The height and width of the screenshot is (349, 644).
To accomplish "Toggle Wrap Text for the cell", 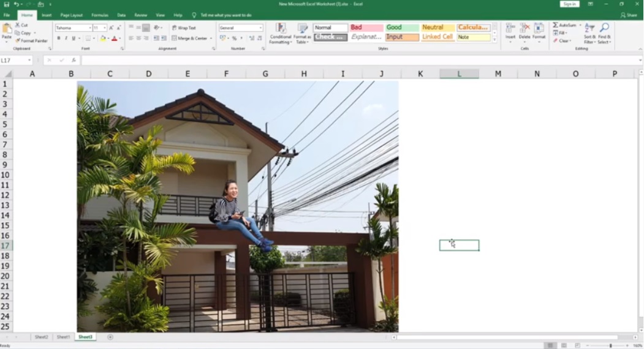I will point(184,28).
